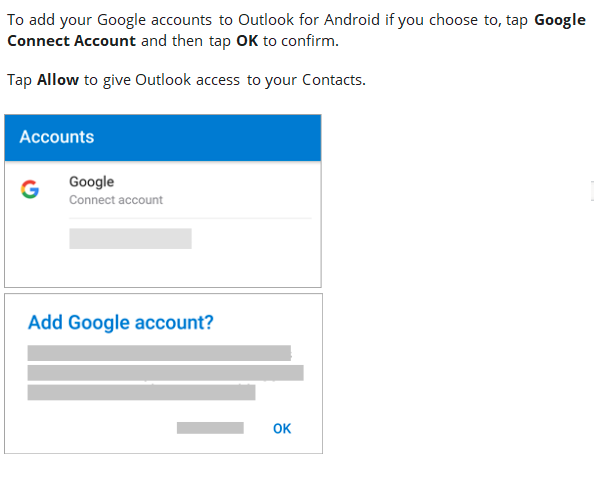This screenshot has width=594, height=479.
Task: Click the Add Google account? dialog title
Action: [121, 323]
